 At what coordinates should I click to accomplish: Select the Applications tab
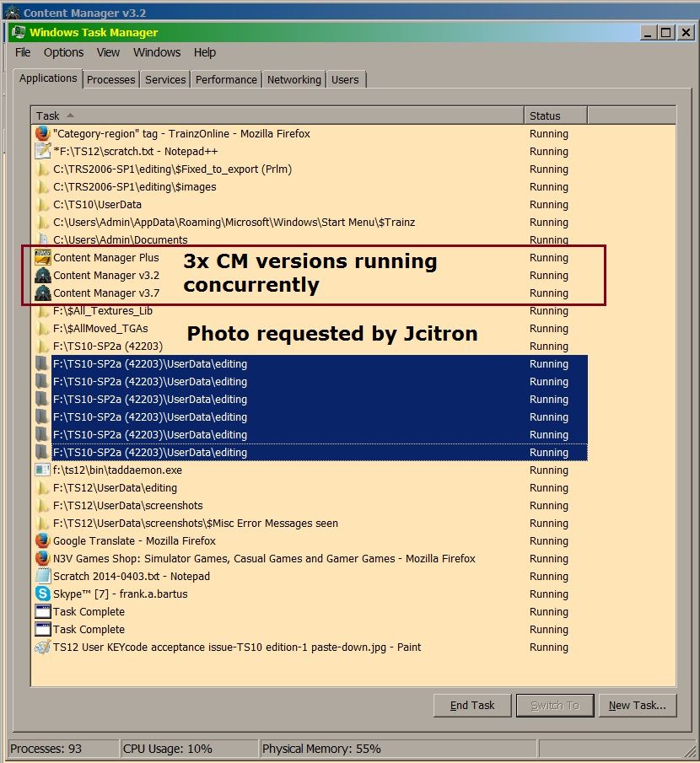pyautogui.click(x=48, y=78)
